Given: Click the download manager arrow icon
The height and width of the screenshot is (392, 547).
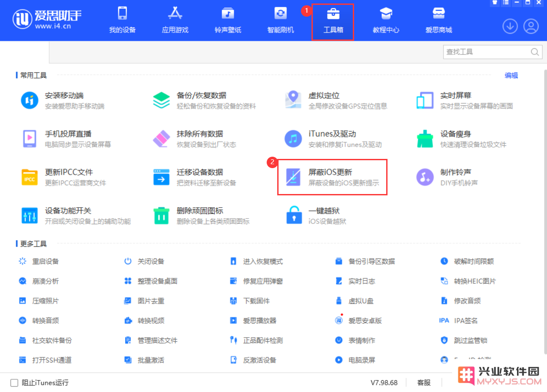Looking at the screenshot, I should [x=510, y=26].
